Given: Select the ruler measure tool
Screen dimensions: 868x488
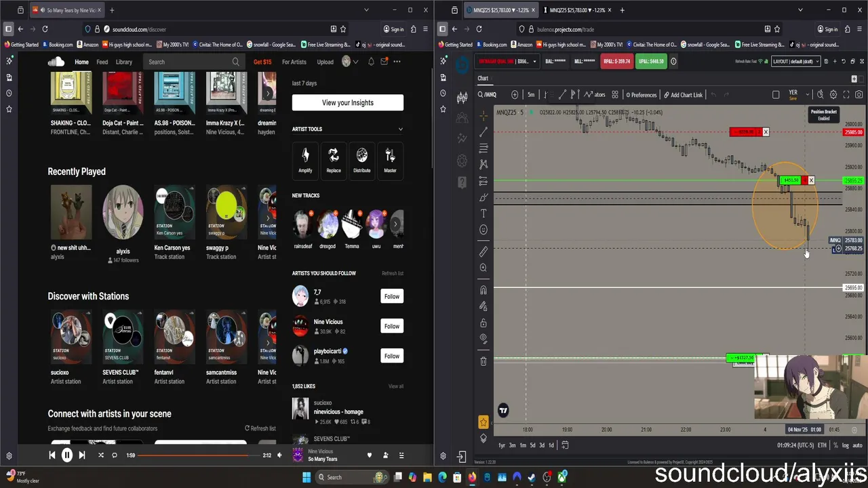Looking at the screenshot, I should point(483,251).
